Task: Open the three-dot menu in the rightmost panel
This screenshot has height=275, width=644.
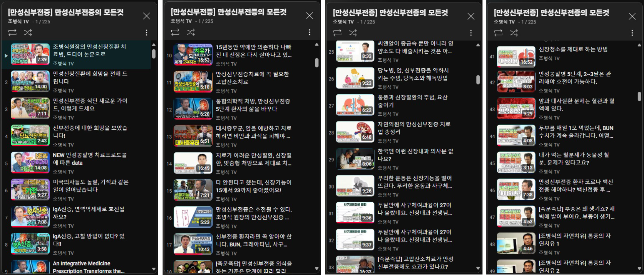Action: pos(632,33)
